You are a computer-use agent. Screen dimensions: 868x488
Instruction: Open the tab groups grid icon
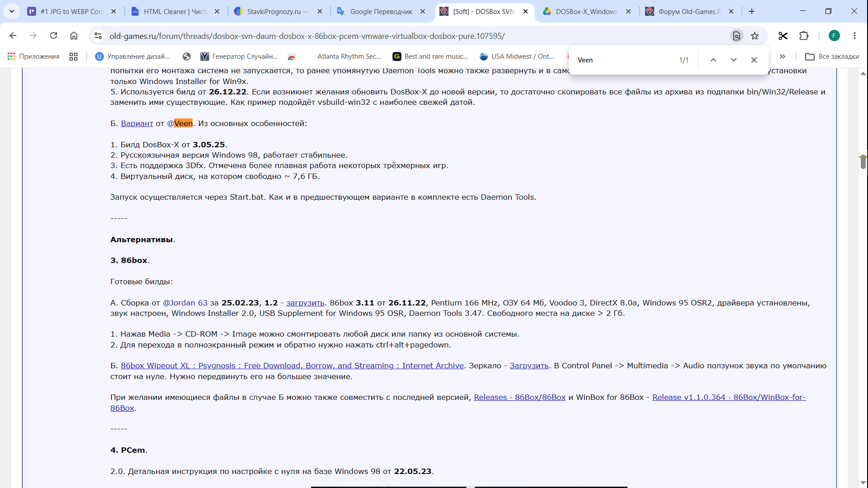click(73, 56)
